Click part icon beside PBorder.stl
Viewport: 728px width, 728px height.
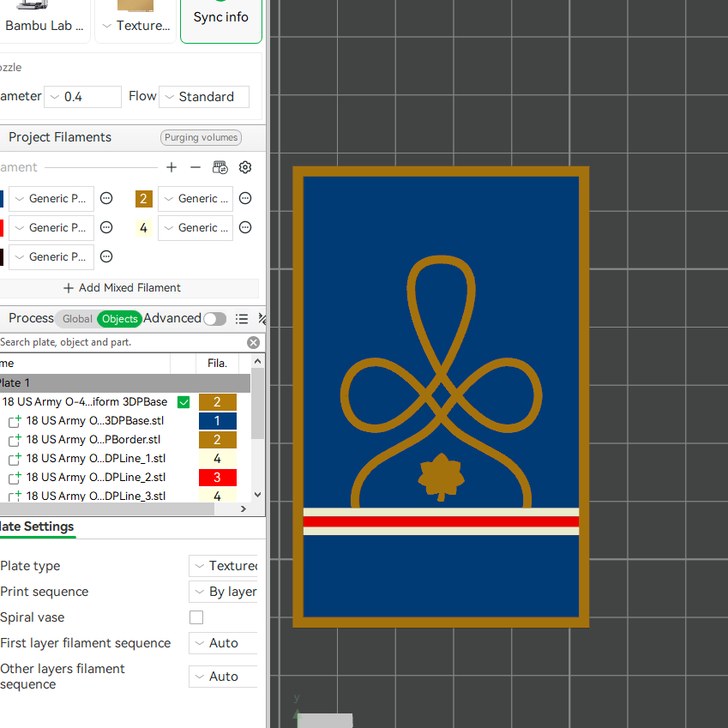coord(15,440)
